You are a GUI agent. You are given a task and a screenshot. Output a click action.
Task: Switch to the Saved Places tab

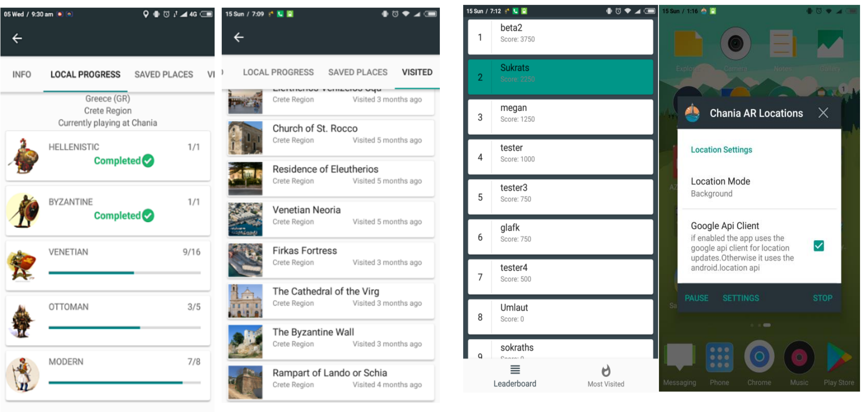(164, 74)
